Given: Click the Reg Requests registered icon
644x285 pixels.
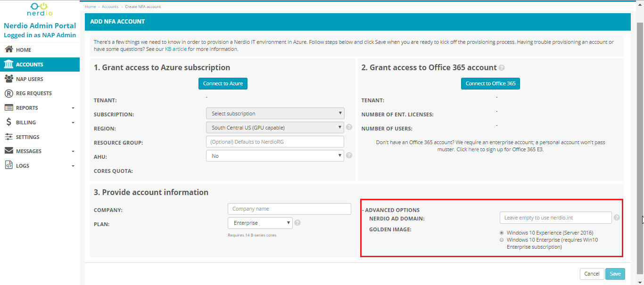Looking at the screenshot, I should point(8,93).
